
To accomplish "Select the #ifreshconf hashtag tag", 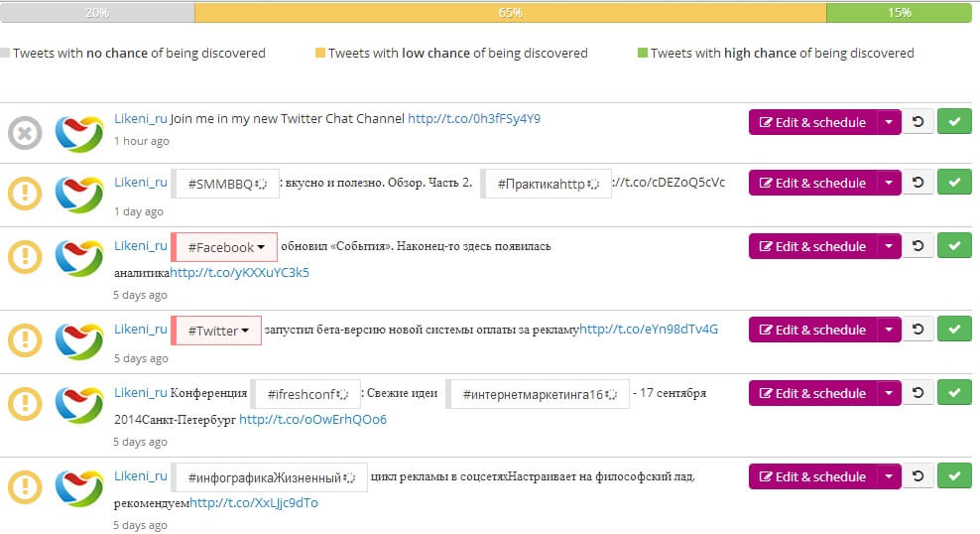I will [x=305, y=394].
